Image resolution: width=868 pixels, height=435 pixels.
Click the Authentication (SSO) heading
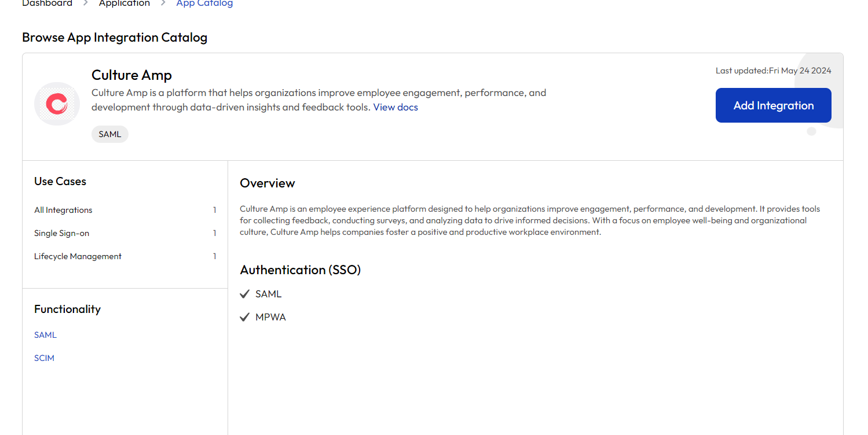301,270
